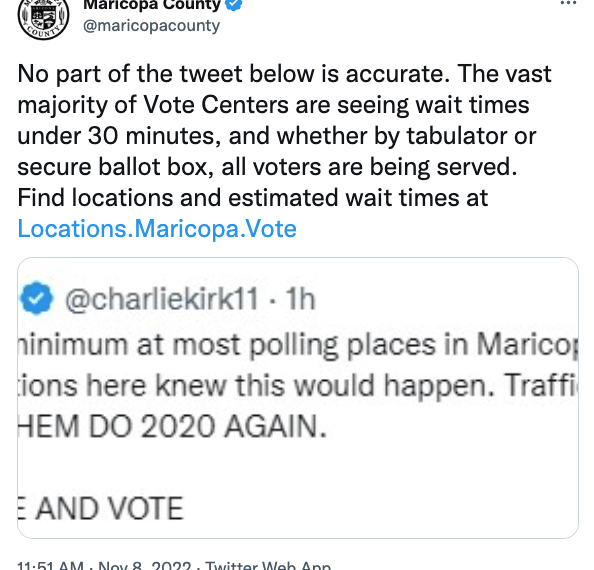Click the 'DO 2020 AGAIN.' text

[x=207, y=426]
